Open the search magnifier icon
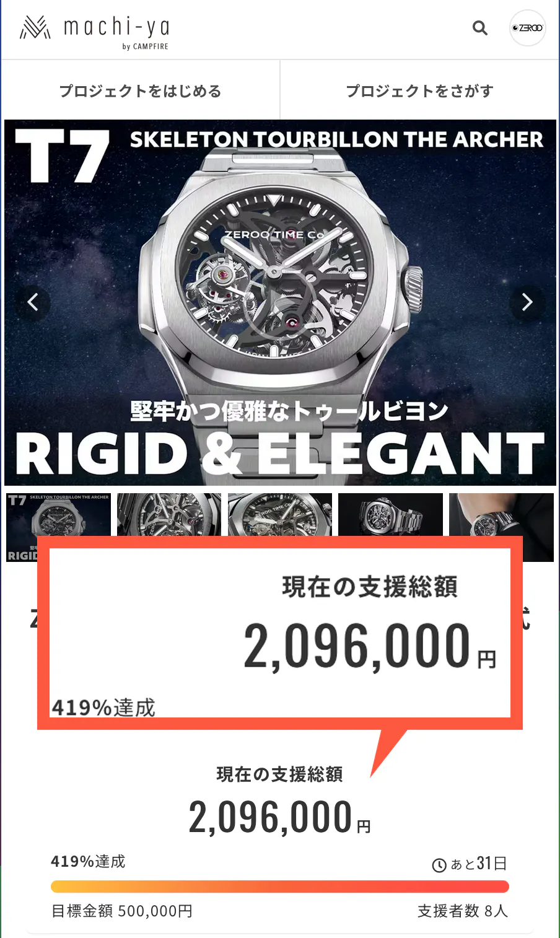The image size is (560, 938). point(480,28)
